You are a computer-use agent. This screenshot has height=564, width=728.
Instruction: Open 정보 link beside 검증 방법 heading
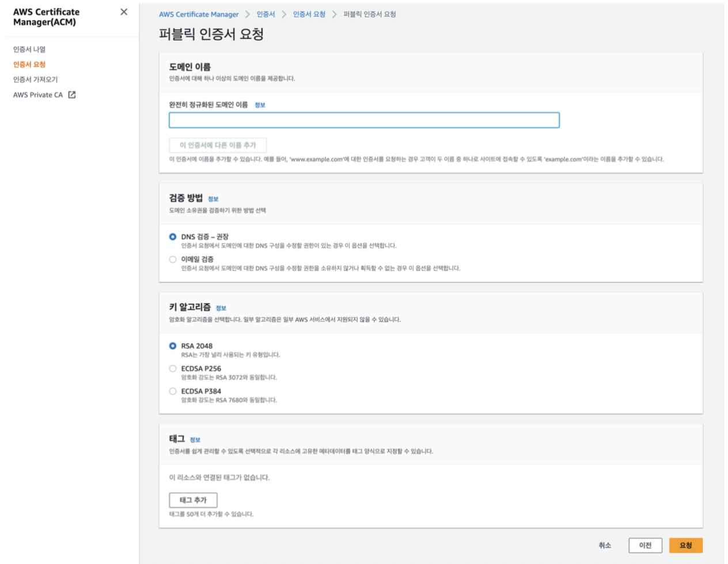tap(213, 199)
